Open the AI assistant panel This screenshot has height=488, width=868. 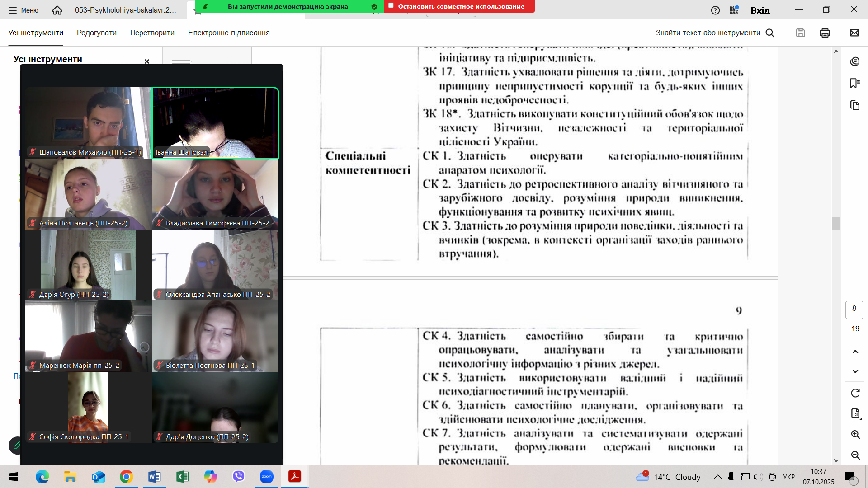tap(855, 61)
